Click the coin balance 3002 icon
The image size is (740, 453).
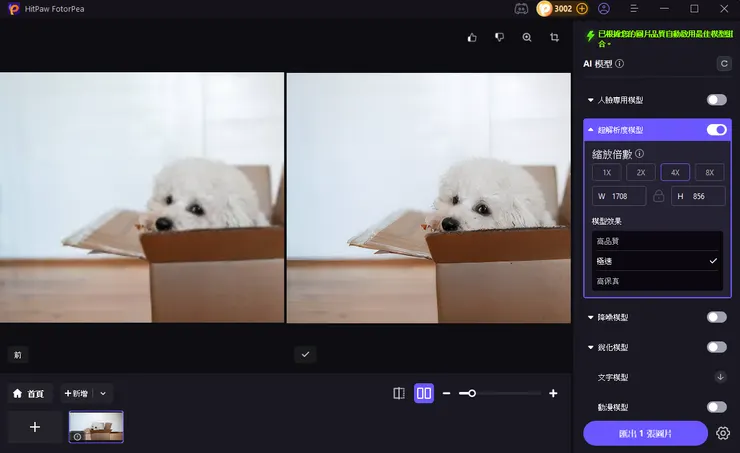click(544, 8)
